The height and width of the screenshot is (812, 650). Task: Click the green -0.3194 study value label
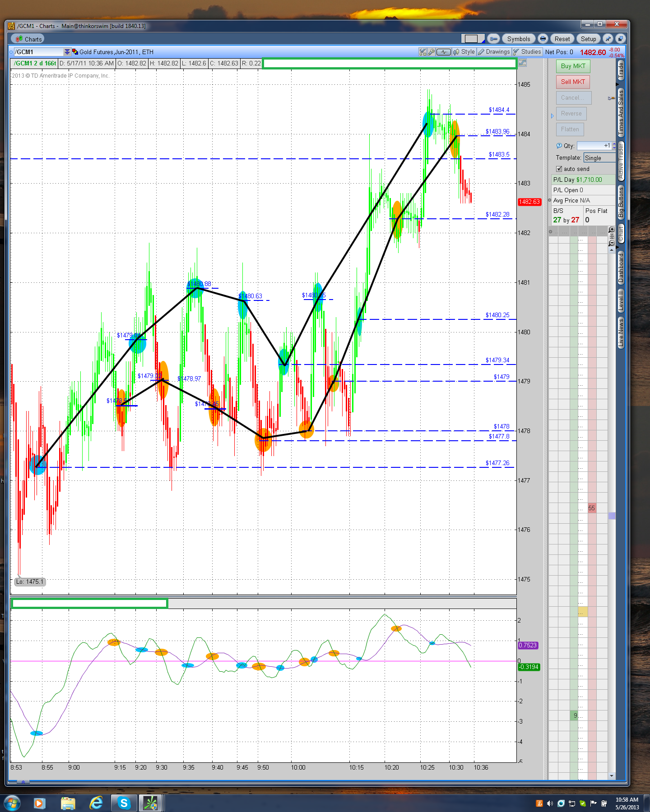point(529,667)
